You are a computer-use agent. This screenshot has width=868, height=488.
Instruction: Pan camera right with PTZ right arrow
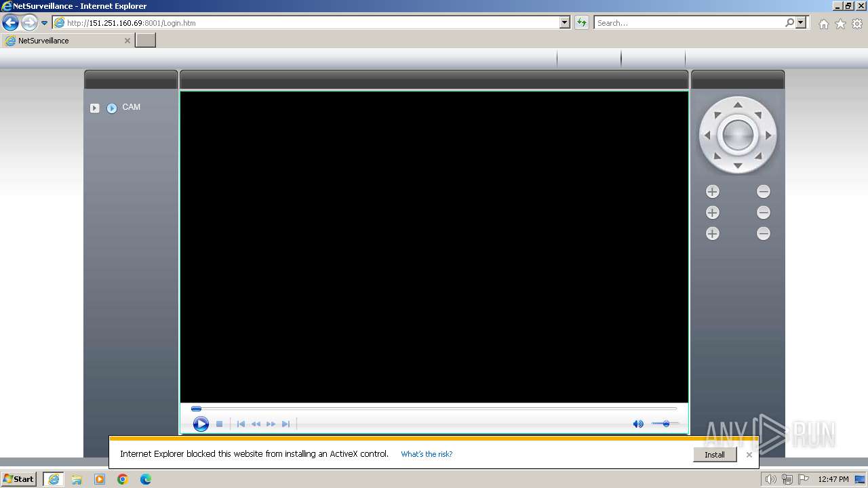pyautogui.click(x=768, y=136)
